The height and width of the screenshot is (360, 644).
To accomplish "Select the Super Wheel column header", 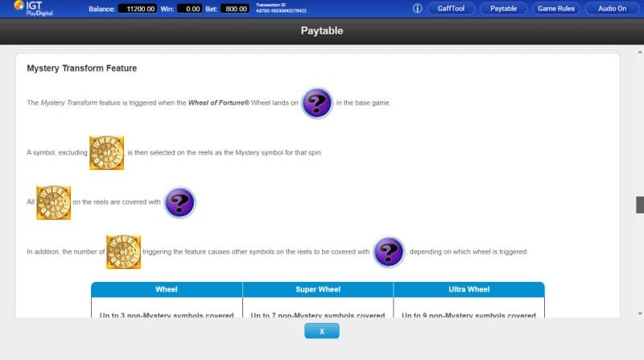I will pos(318,289).
